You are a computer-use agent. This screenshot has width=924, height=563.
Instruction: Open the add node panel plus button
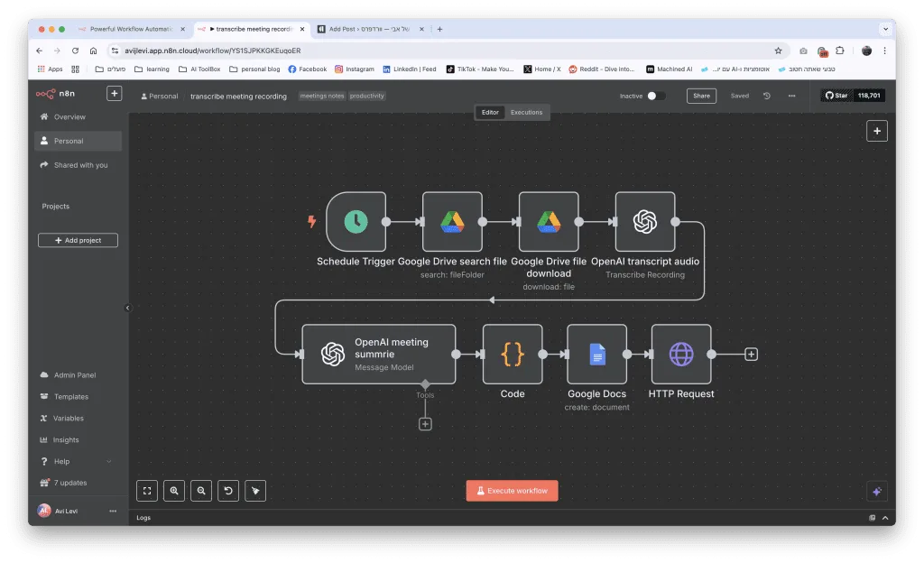[877, 131]
